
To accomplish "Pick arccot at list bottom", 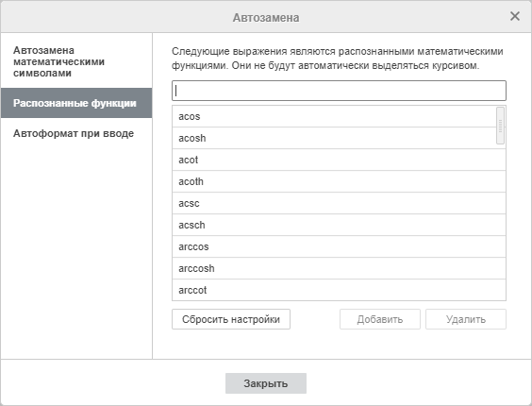I will [339, 290].
